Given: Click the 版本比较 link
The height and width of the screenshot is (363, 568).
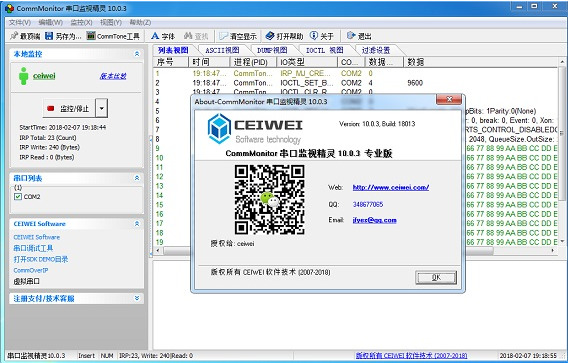Looking at the screenshot, I should 113,76.
